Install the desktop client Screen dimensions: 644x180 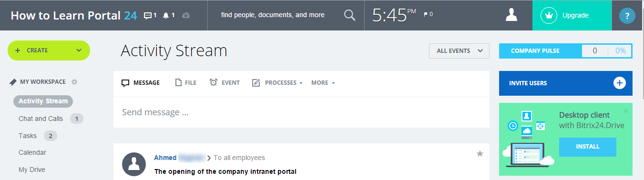(x=588, y=147)
